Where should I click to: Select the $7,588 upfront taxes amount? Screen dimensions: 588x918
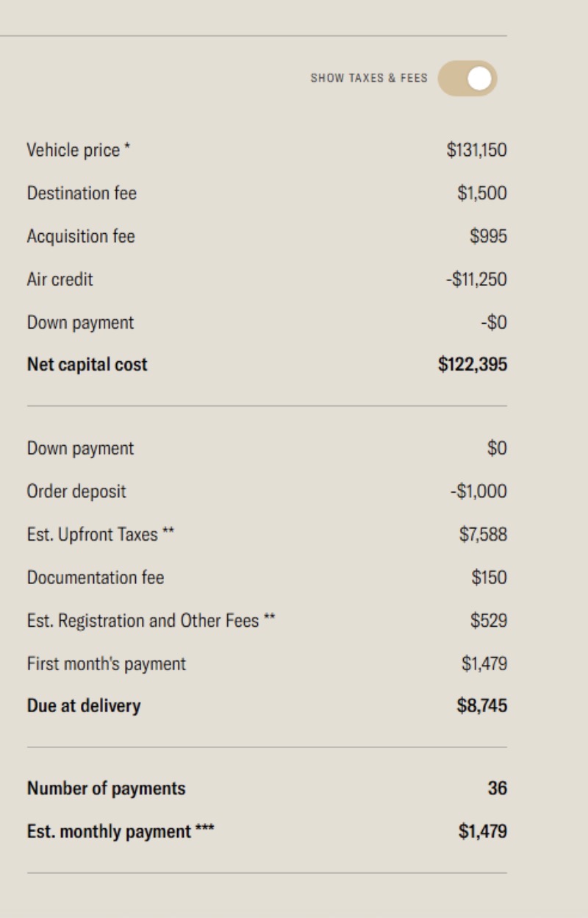483,535
